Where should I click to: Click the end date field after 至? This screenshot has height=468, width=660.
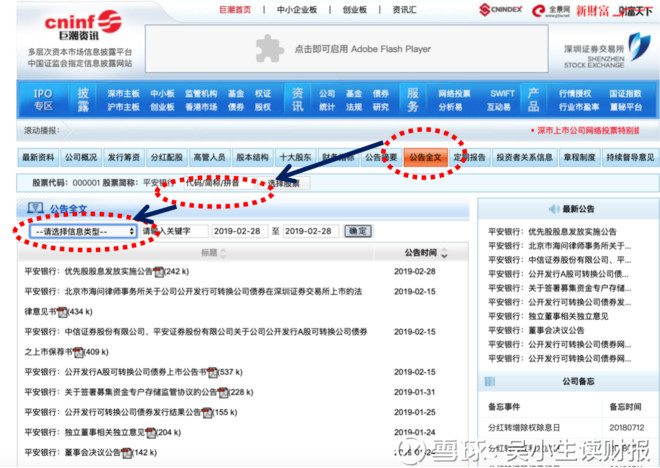[x=311, y=231]
